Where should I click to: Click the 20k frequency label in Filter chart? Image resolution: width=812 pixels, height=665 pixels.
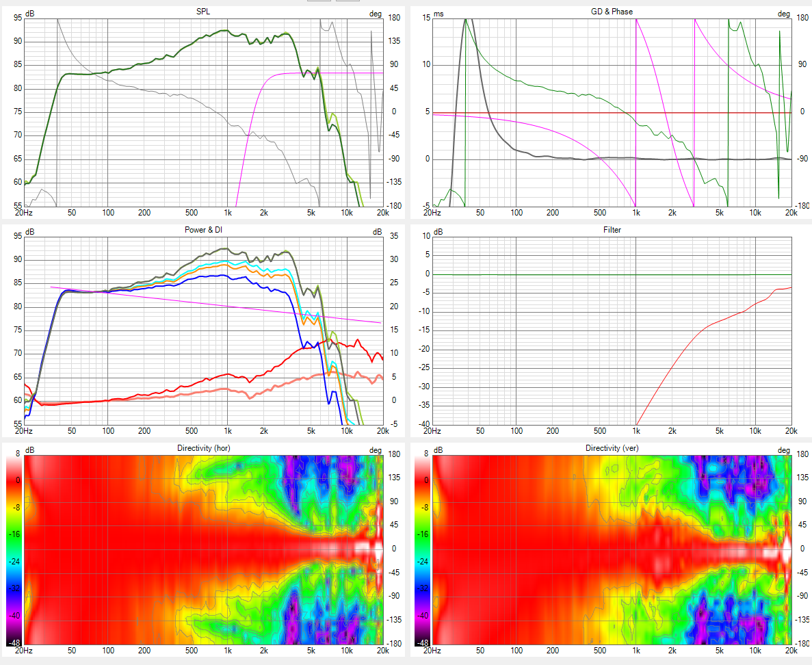[791, 430]
